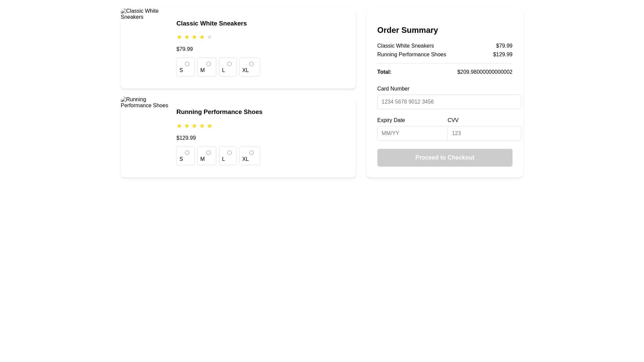Click third star of Classic White Sneakers rating
The image size is (644, 362).
[194, 37]
